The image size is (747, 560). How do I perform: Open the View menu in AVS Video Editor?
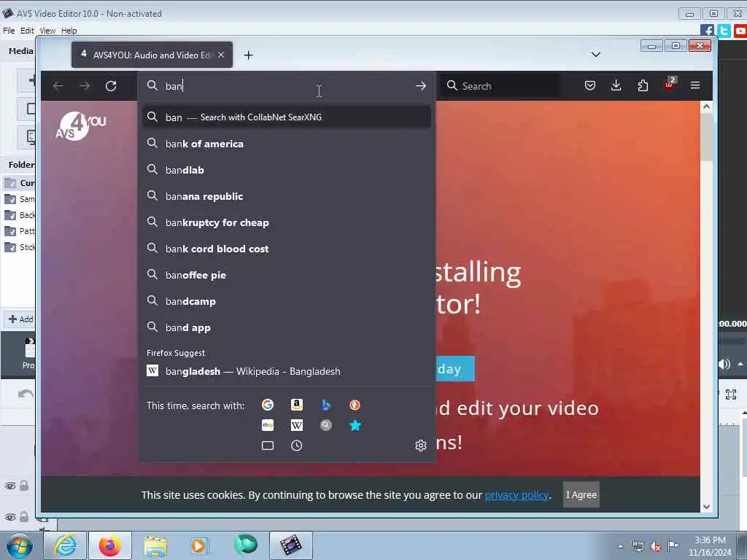tap(47, 31)
